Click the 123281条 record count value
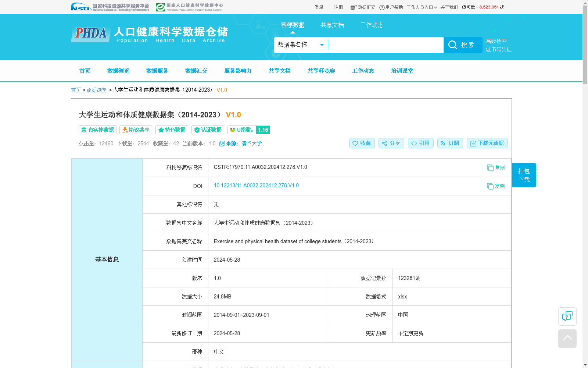588x368 pixels. [x=409, y=278]
